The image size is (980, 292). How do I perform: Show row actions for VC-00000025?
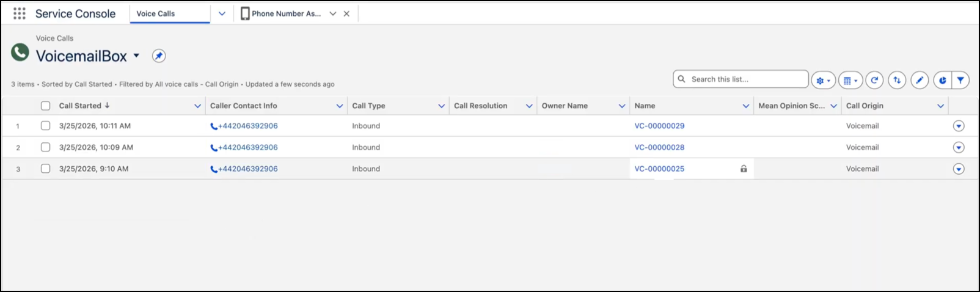[959, 169]
